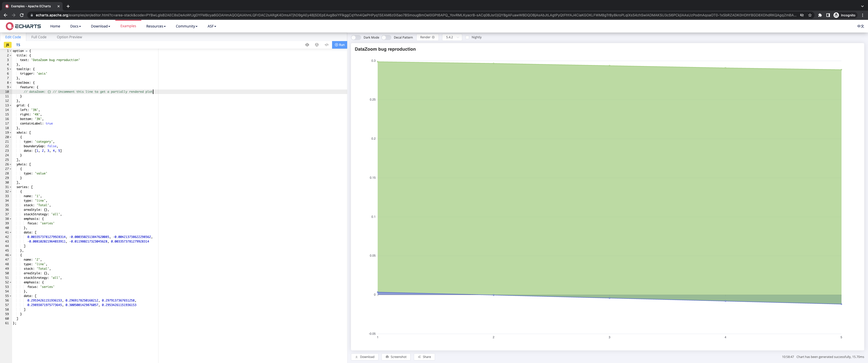The height and width of the screenshot is (363, 868).
Task: Open the box/package icon next to editor settings
Action: (317, 44)
